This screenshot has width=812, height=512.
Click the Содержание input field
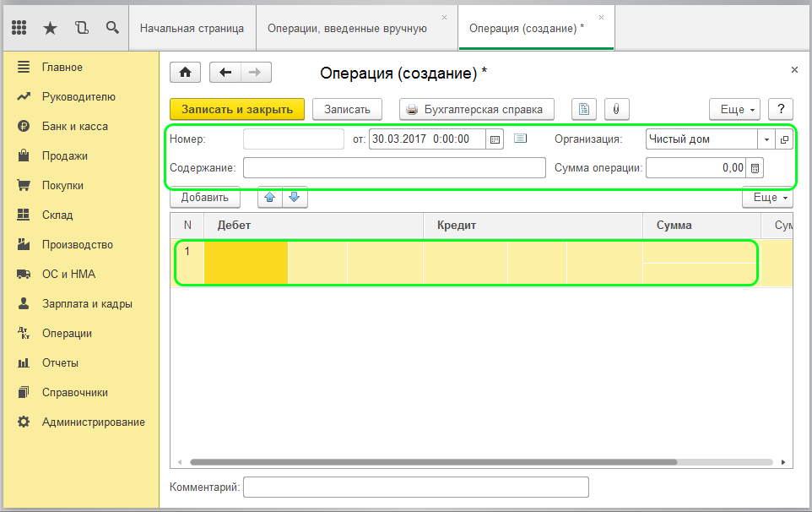pyautogui.click(x=394, y=168)
